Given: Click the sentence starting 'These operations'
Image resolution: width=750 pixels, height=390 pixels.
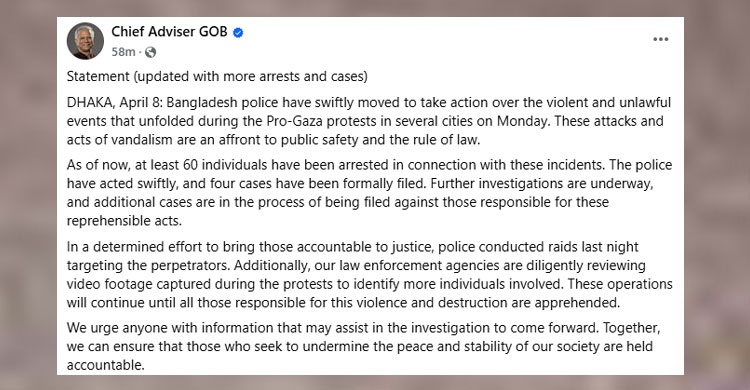Looking at the screenshot, I should (x=370, y=293).
